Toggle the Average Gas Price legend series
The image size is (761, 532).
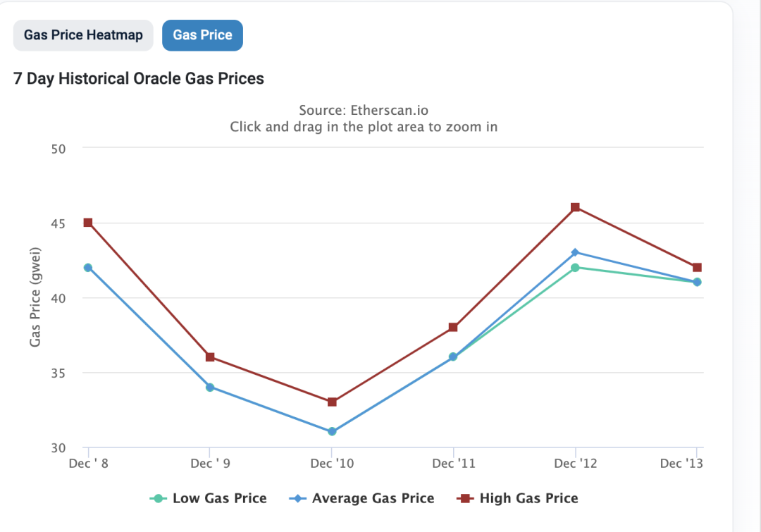[373, 498]
